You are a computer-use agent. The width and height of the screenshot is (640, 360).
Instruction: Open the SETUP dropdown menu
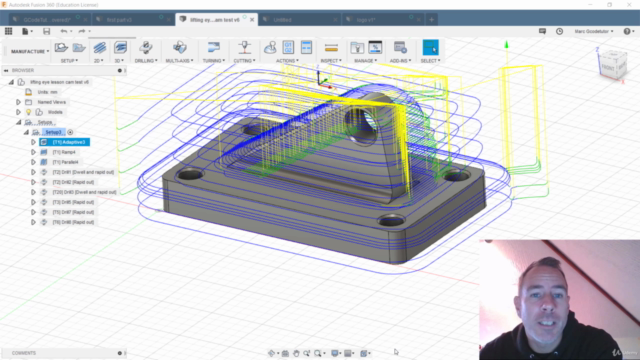[x=69, y=60]
